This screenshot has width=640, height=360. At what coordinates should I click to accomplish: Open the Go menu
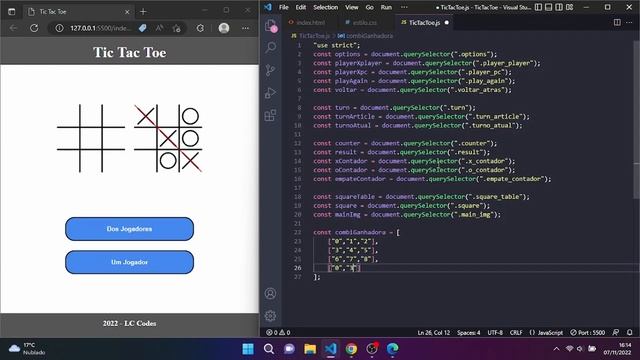coord(369,7)
